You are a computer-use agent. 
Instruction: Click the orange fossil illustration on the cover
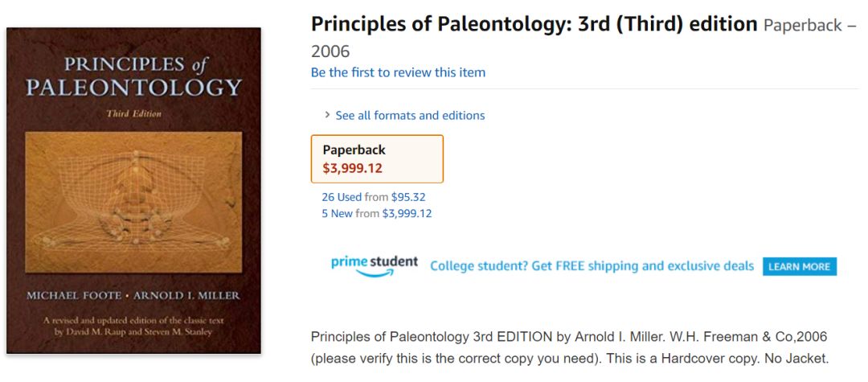(133, 201)
